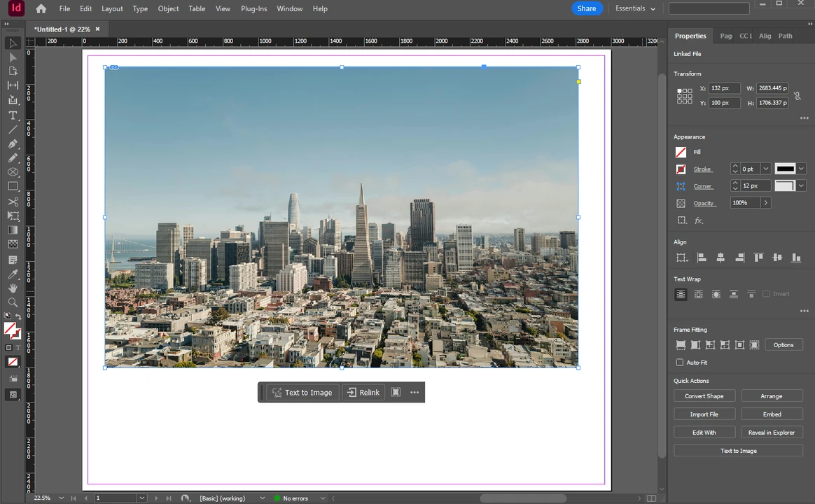Open Align To dropdown icon

681,257
